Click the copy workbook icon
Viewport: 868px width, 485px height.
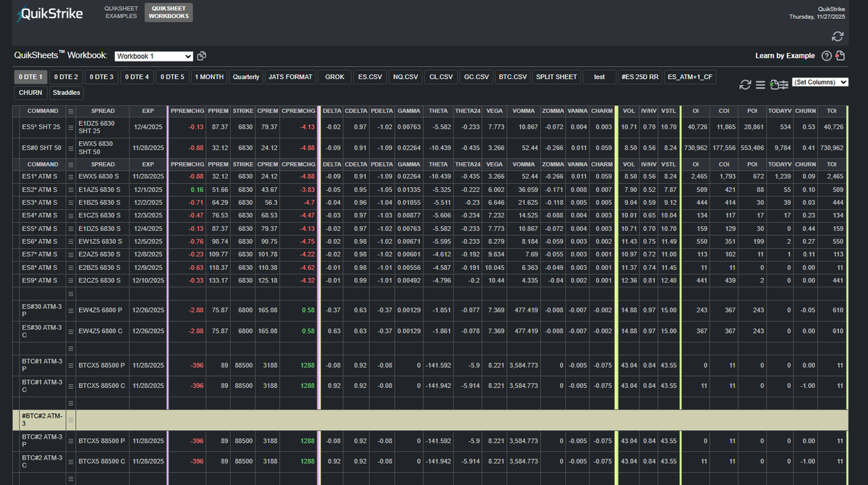(x=202, y=56)
